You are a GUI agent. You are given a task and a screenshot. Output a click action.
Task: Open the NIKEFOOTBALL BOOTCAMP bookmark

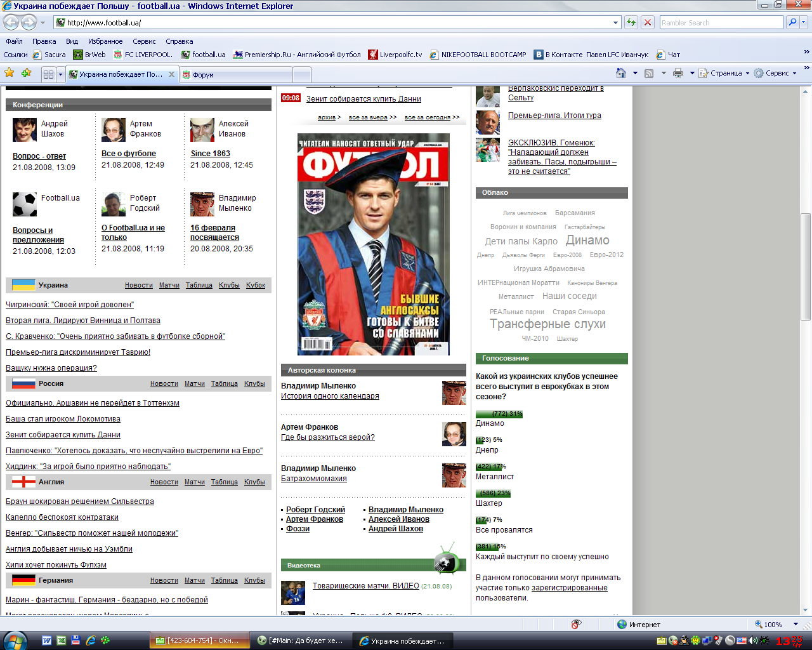click(x=478, y=55)
